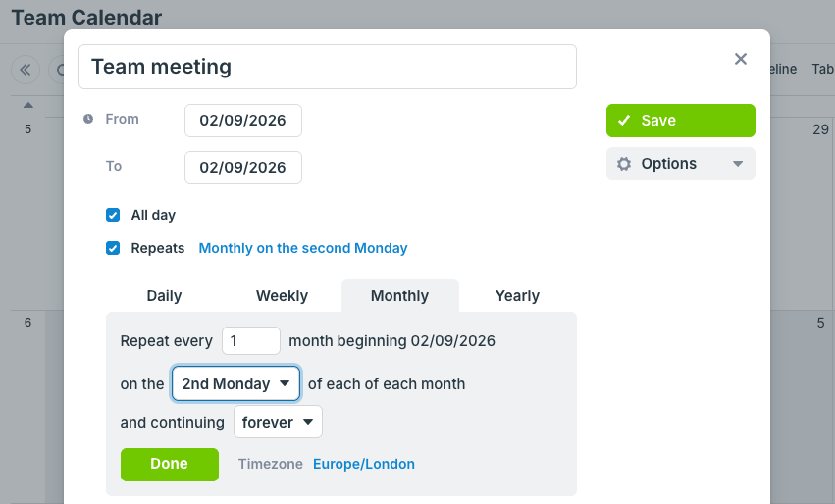Open the Europe/London timezone link
Image resolution: width=835 pixels, height=504 pixels.
[x=363, y=464]
